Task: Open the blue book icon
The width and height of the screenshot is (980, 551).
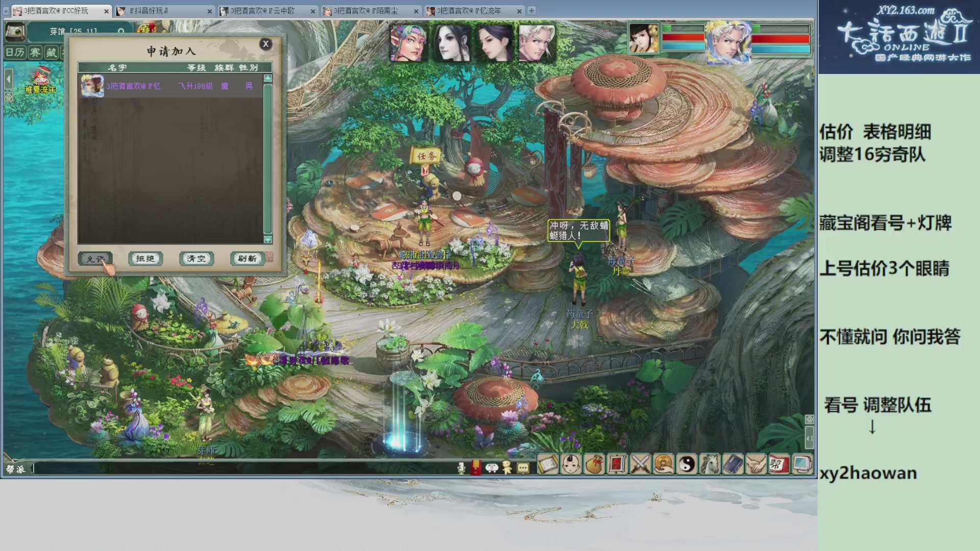Action: pos(733,465)
